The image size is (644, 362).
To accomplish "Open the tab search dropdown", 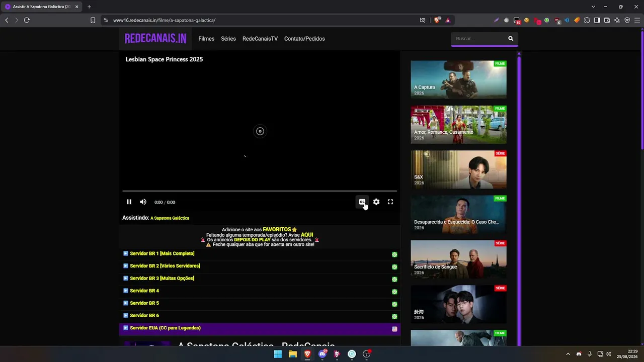I will click(593, 7).
